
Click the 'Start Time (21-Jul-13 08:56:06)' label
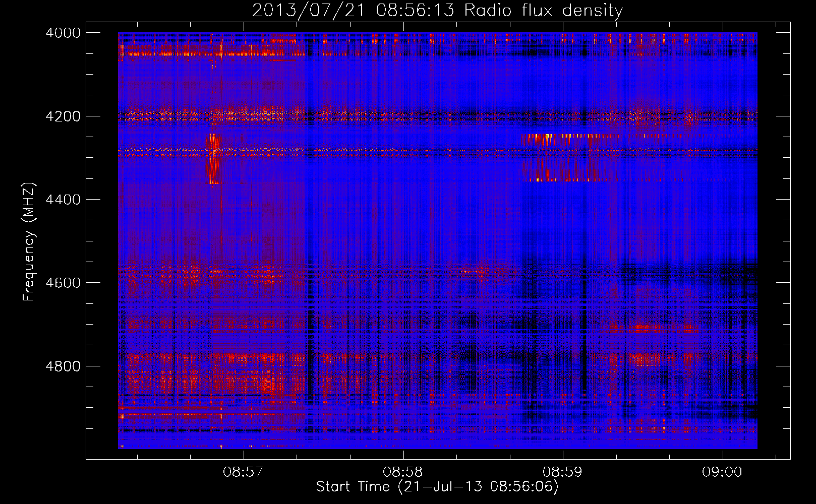point(437,487)
